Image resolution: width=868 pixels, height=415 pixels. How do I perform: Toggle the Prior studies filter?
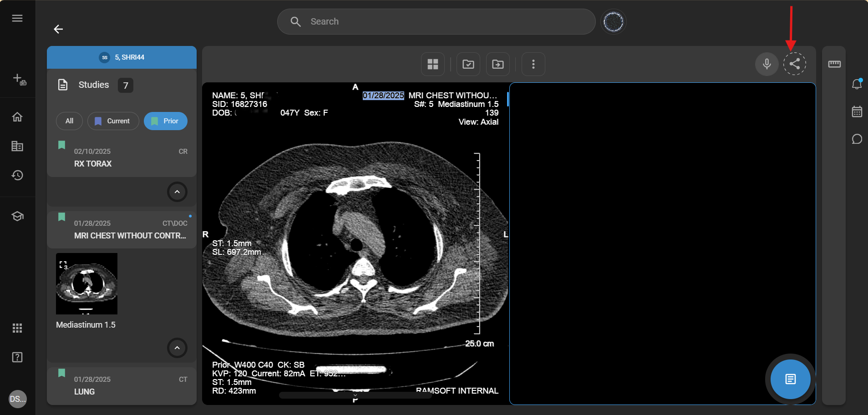165,121
